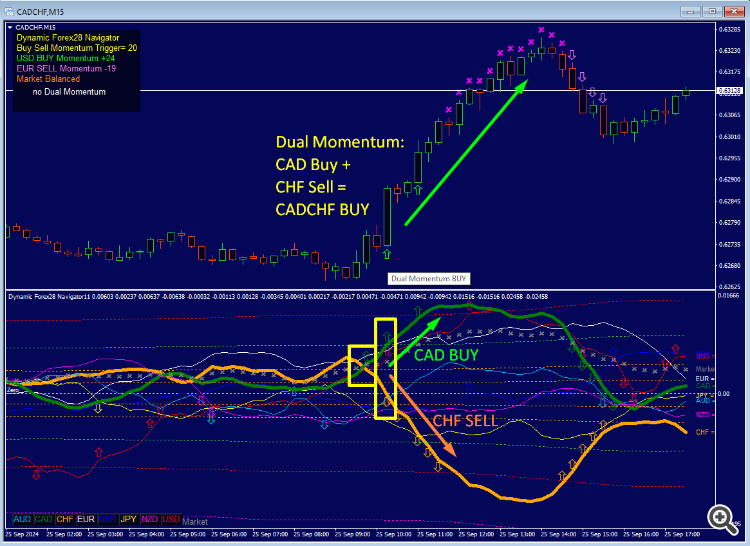Click the 0.62680 price axis label

729,265
